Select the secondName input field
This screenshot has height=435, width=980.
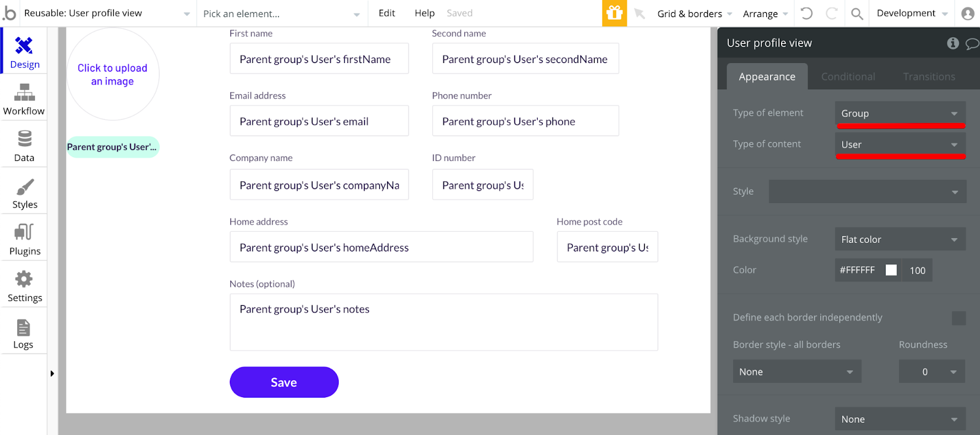click(x=526, y=59)
